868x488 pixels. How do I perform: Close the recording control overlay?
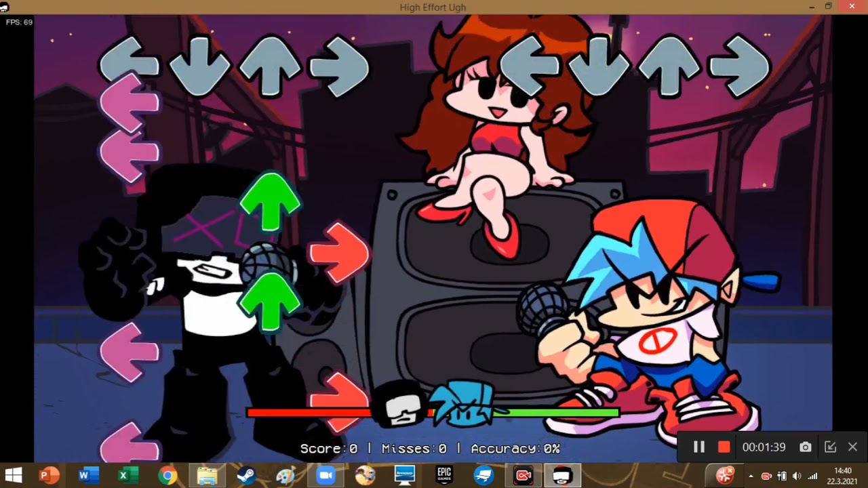coord(852,447)
